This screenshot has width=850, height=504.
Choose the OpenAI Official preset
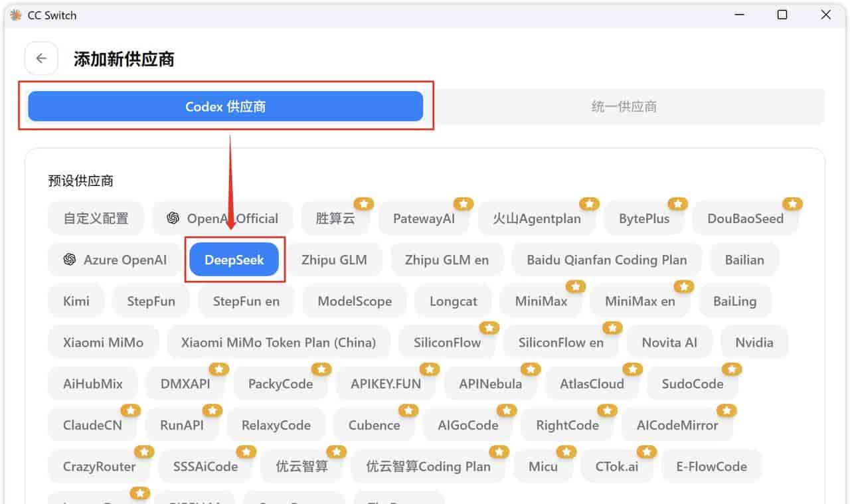coord(222,218)
